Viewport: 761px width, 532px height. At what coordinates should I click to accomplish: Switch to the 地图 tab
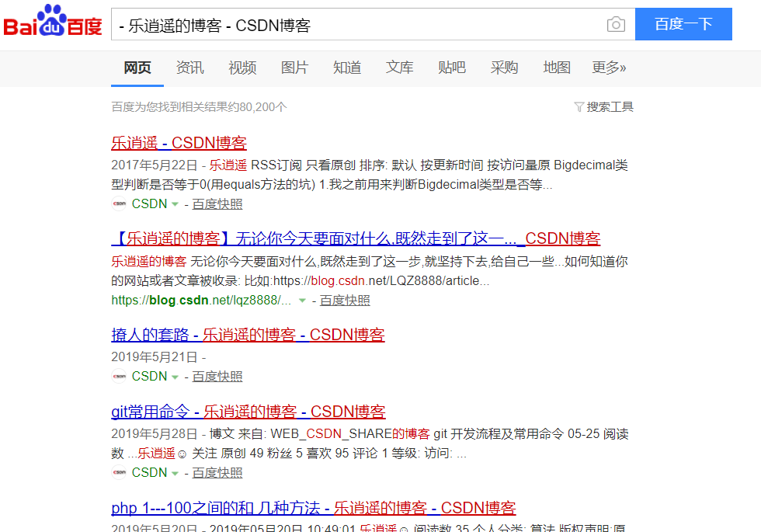(x=557, y=68)
